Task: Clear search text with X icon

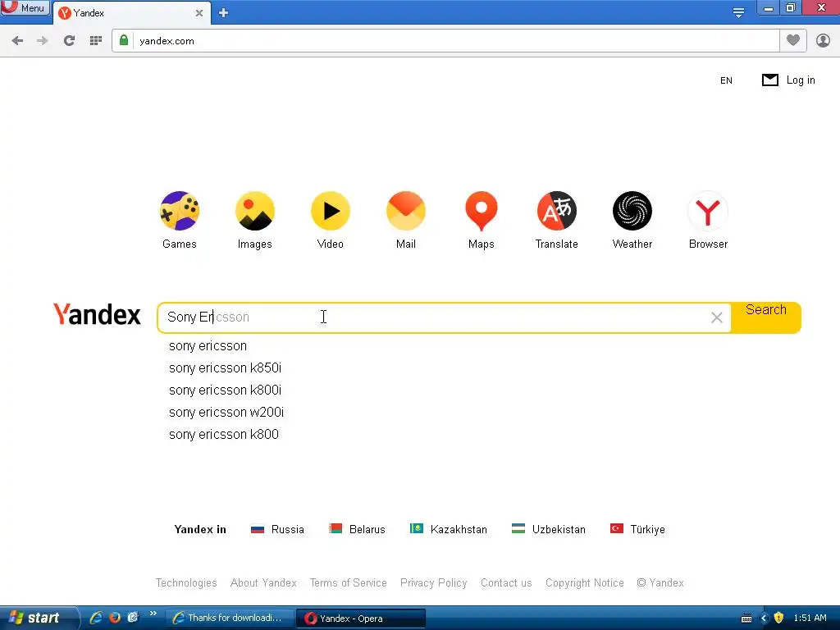Action: (717, 317)
